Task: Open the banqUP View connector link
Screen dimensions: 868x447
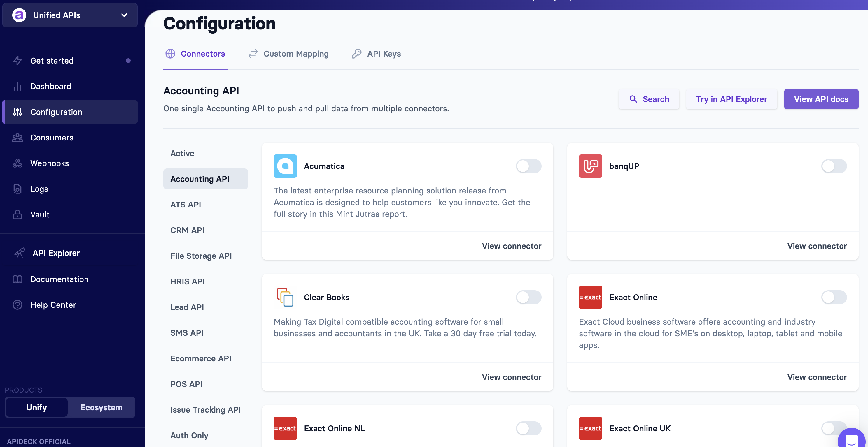Action: pyautogui.click(x=817, y=246)
